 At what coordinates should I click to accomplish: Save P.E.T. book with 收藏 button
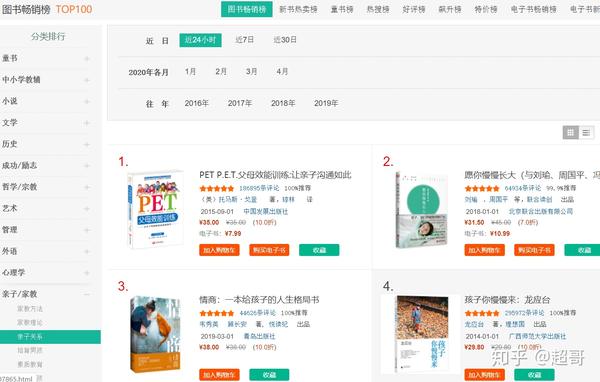pyautogui.click(x=319, y=250)
